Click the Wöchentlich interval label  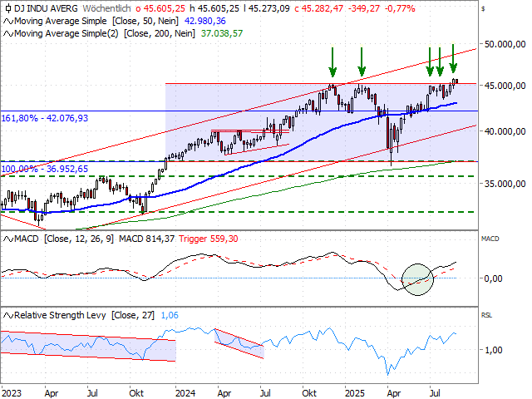click(106, 8)
